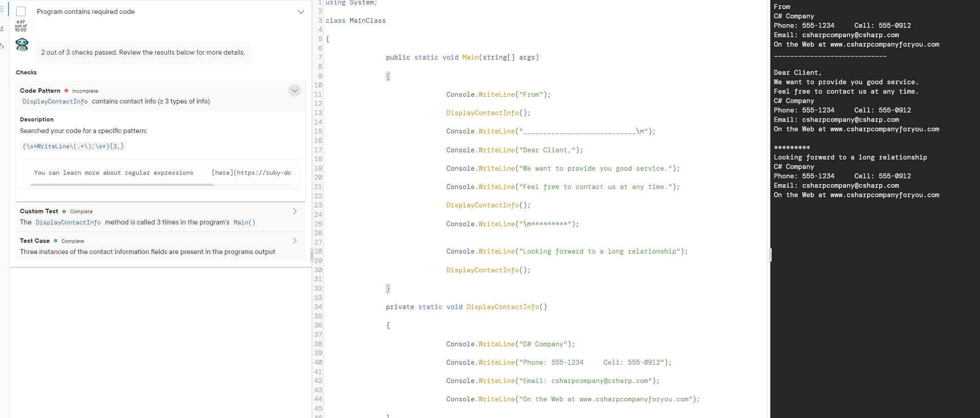Expand the Custom Test check details

(x=295, y=211)
